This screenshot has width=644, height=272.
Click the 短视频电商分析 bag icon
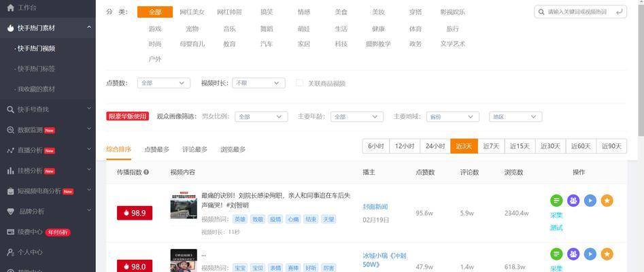click(11, 191)
